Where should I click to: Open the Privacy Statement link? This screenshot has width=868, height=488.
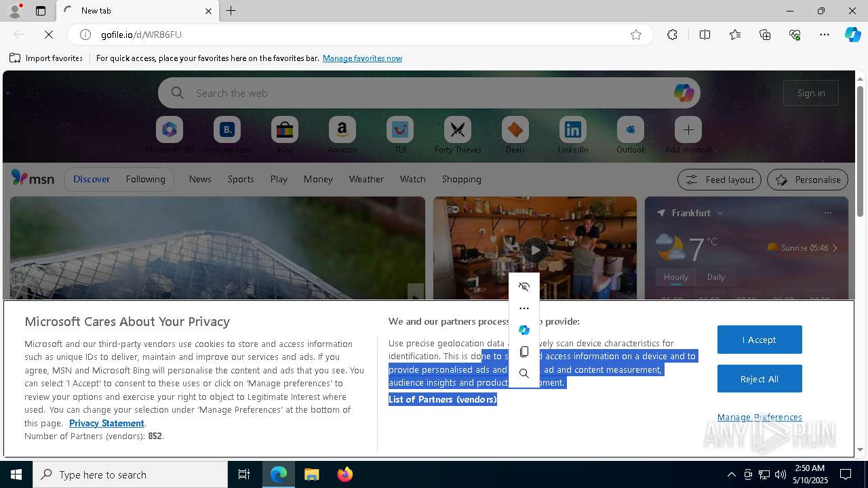[106, 423]
